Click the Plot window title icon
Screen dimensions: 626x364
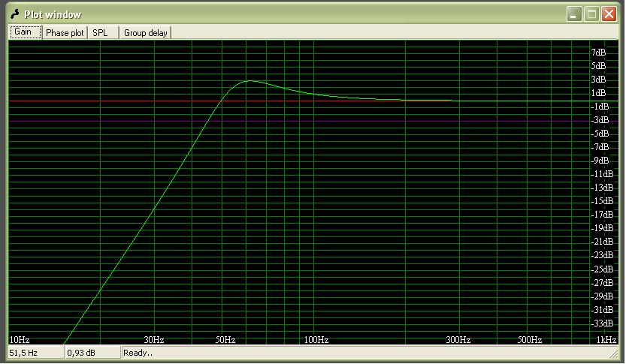tap(15, 14)
